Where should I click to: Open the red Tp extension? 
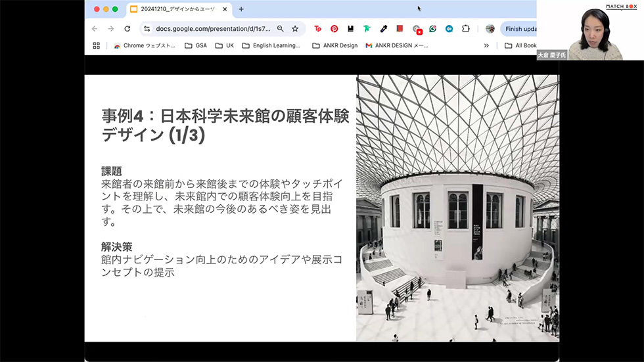(317, 29)
